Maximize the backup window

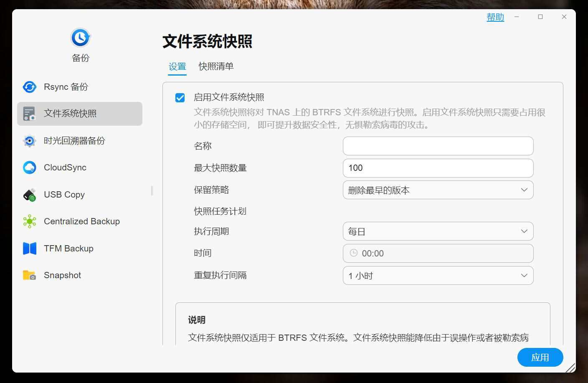tap(540, 17)
